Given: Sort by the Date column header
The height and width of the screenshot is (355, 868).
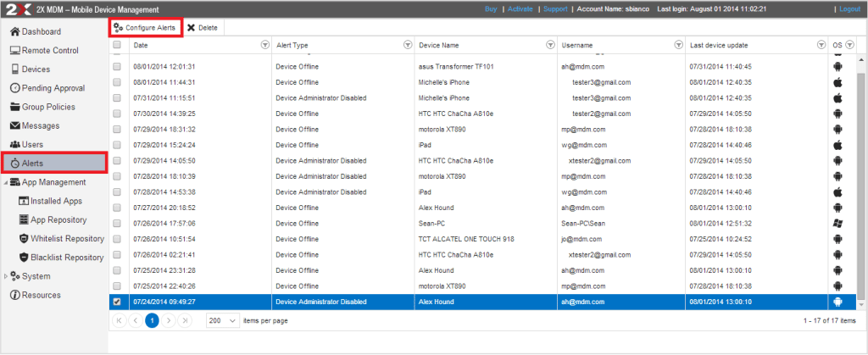Looking at the screenshot, I should [141, 46].
